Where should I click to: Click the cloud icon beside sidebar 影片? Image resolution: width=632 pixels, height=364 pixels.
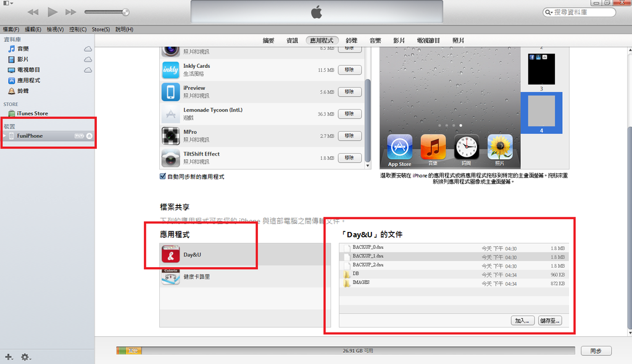[88, 59]
